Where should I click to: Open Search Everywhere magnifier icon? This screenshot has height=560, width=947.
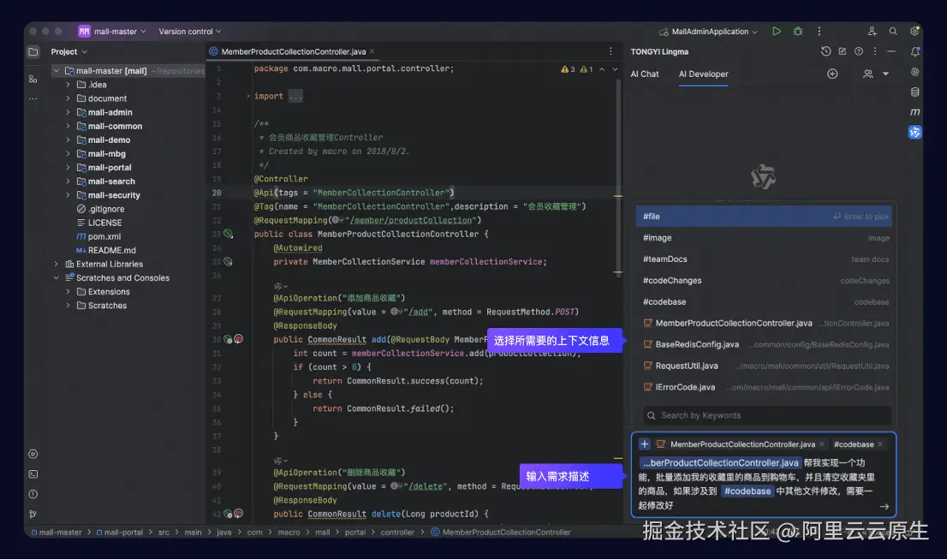(893, 32)
